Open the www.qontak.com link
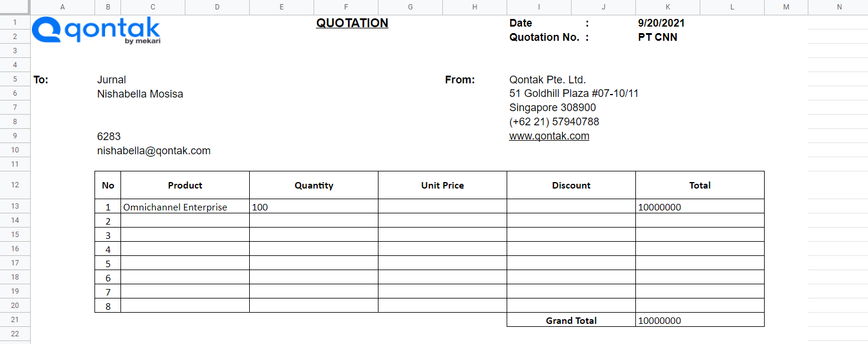This screenshot has height=344, width=868. (x=549, y=136)
